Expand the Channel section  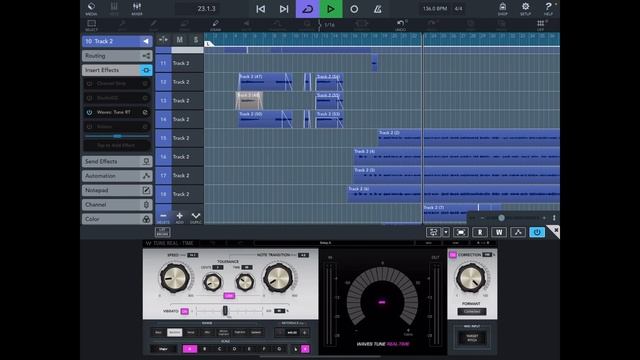[x=117, y=204]
